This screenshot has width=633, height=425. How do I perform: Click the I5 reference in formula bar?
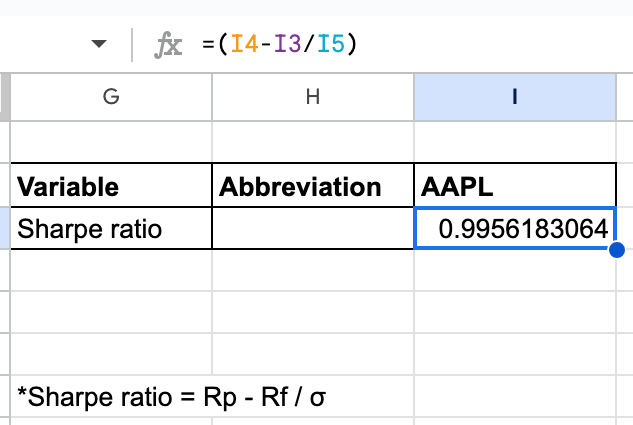point(331,44)
